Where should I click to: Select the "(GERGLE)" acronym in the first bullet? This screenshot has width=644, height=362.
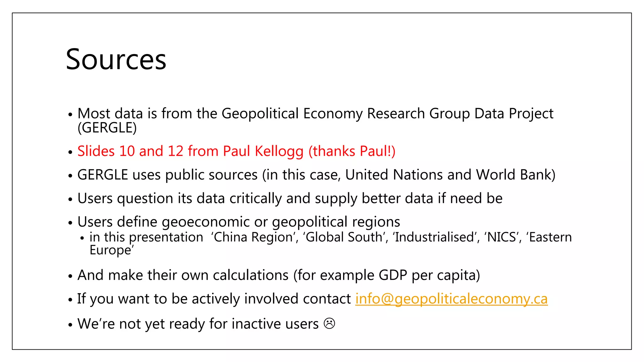coord(107,128)
